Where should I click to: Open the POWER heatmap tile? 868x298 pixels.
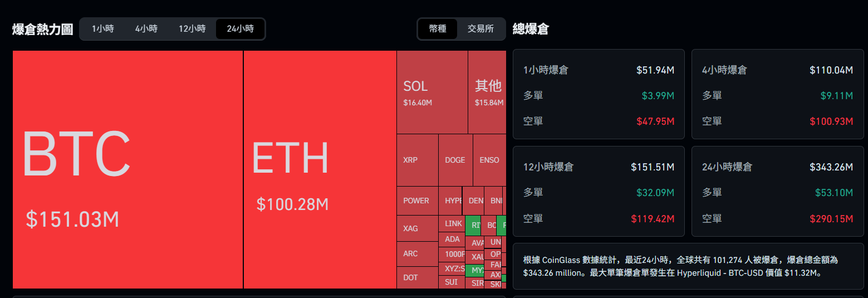tap(417, 201)
